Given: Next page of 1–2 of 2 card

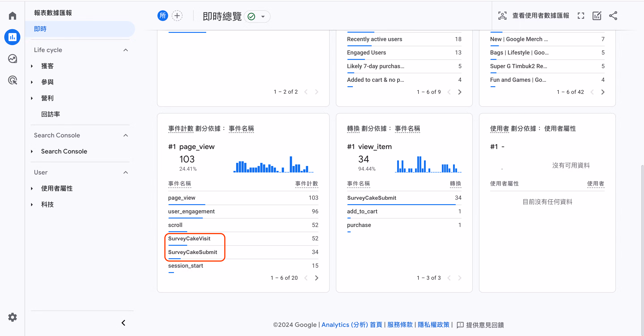Looking at the screenshot, I should pyautogui.click(x=316, y=92).
